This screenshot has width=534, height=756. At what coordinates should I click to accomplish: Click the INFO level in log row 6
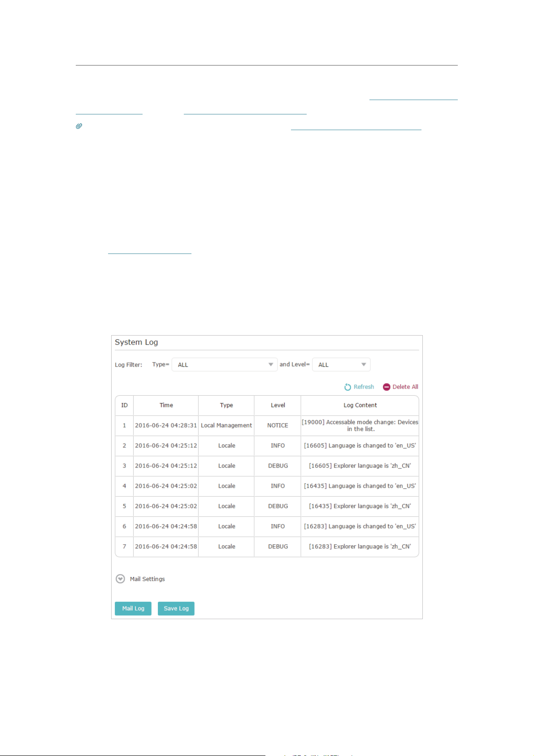click(278, 527)
